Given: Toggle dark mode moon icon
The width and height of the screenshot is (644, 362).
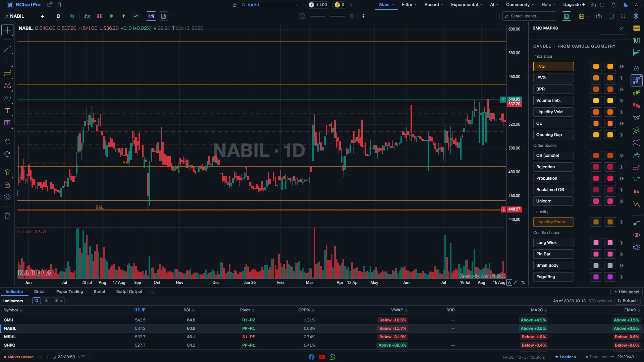Looking at the screenshot, I should click(x=626, y=5).
